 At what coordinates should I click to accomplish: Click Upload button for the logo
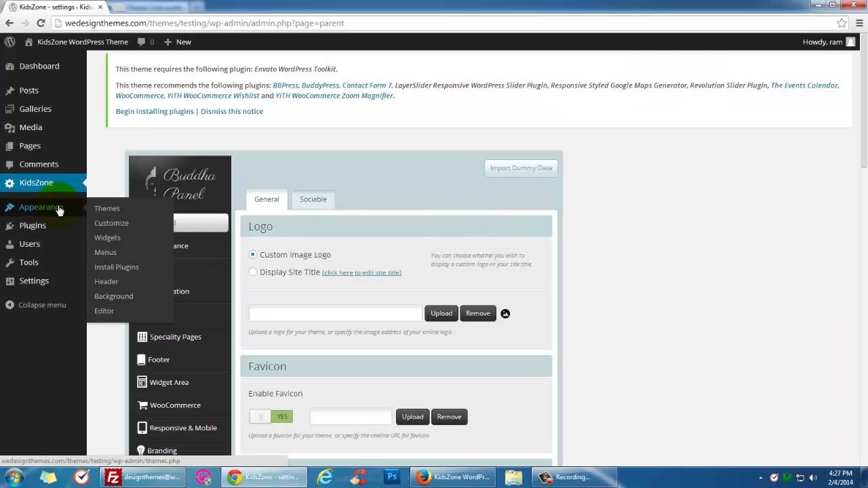[441, 313]
